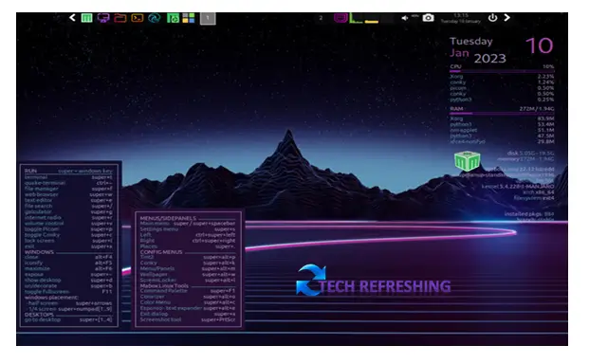The image size is (589, 364).
Task: Click the purple monitor icon in panel
Action: tap(103, 18)
